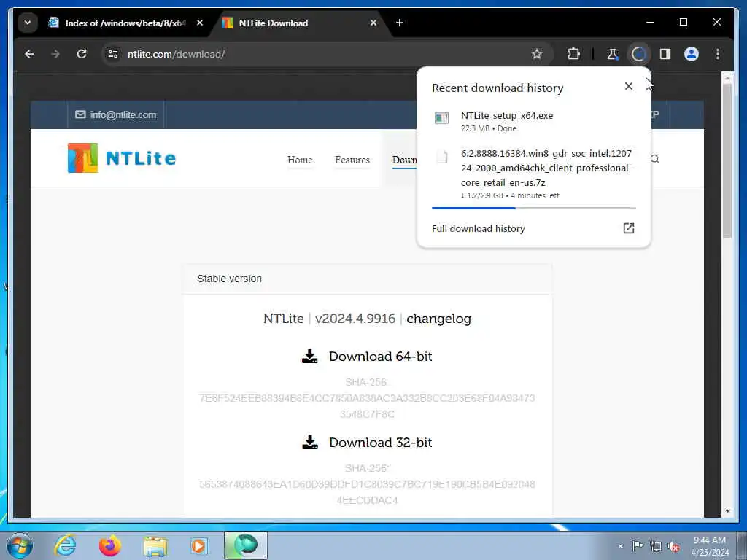Click the muted volume tray icon
The height and width of the screenshot is (560, 747).
pyautogui.click(x=673, y=546)
